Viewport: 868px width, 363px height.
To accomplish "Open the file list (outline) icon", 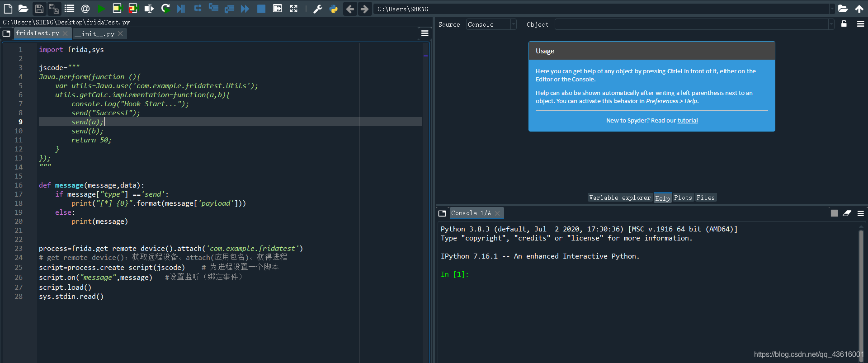I will pos(69,9).
